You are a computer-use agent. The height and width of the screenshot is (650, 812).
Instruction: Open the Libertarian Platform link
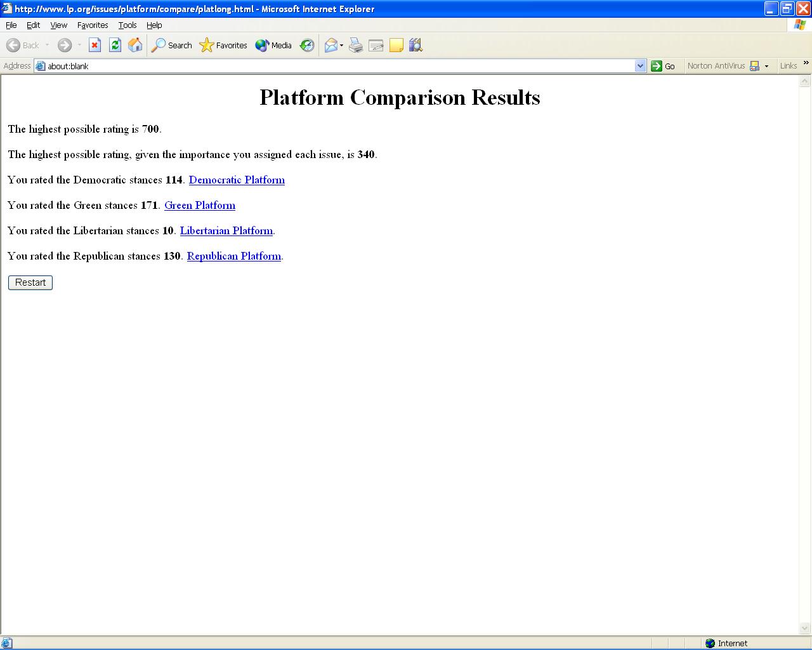coord(226,231)
